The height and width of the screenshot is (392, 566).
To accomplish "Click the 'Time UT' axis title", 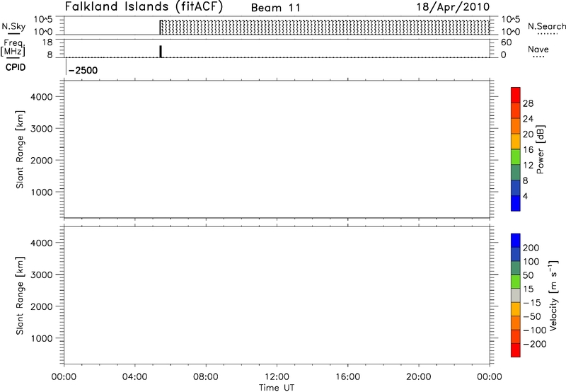I will click(x=277, y=388).
